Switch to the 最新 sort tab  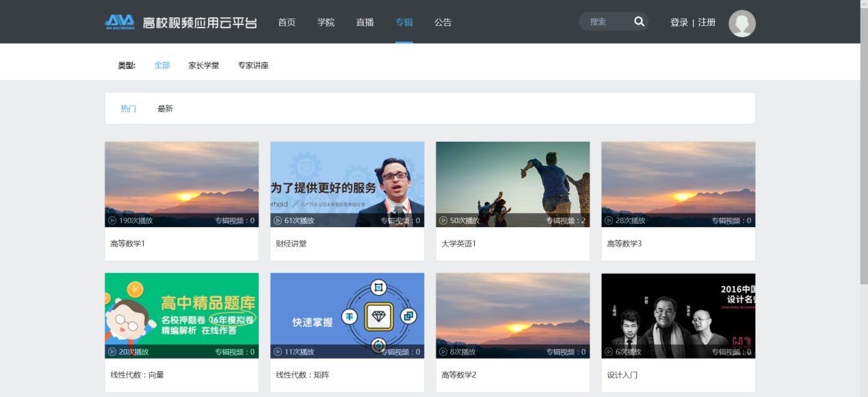(165, 108)
